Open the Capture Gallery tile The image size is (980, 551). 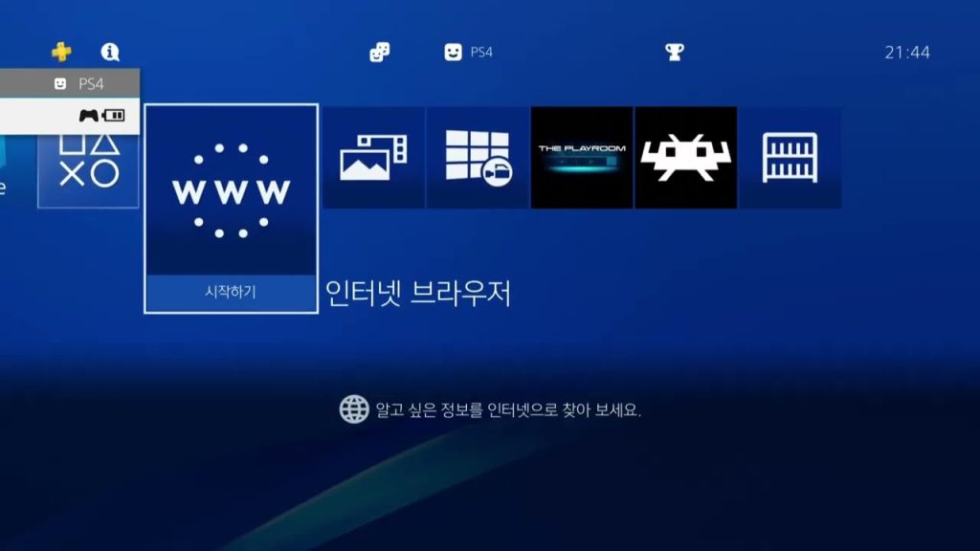click(x=373, y=158)
